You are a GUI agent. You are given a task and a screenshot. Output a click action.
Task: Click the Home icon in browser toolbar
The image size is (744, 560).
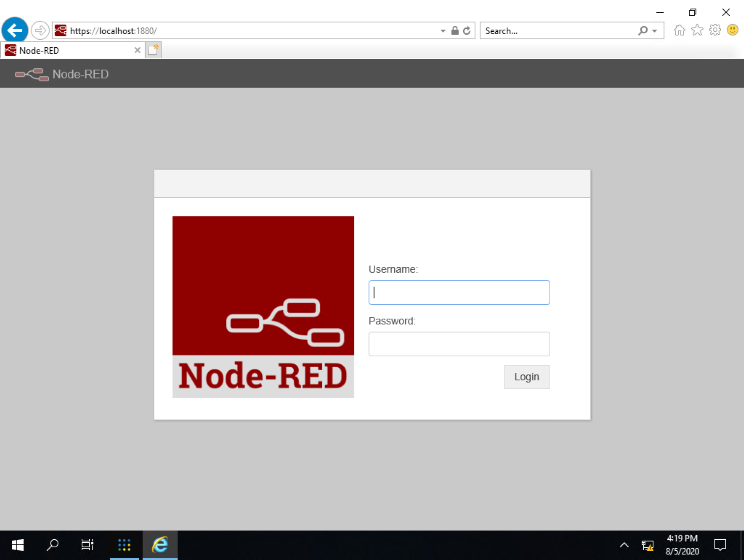680,30
